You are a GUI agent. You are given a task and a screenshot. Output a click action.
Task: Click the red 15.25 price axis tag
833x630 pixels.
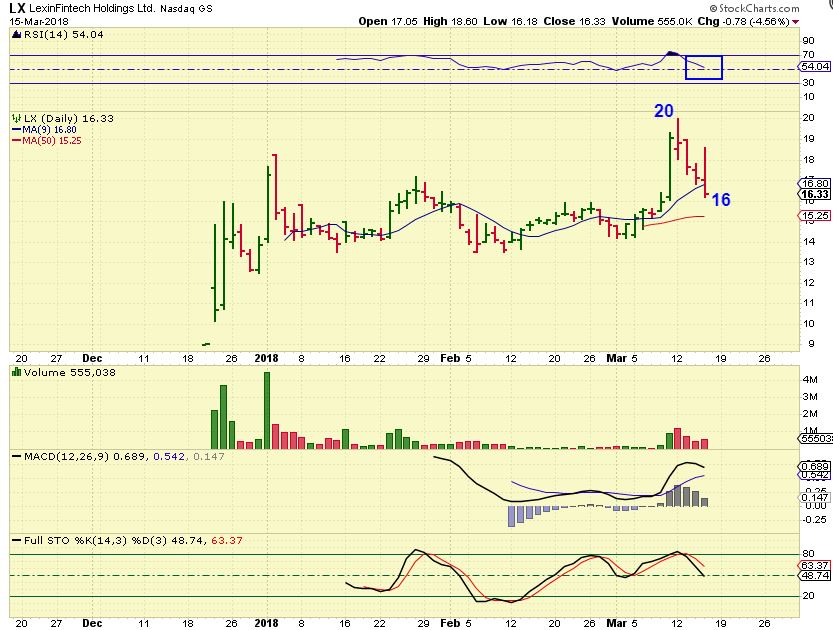point(814,215)
